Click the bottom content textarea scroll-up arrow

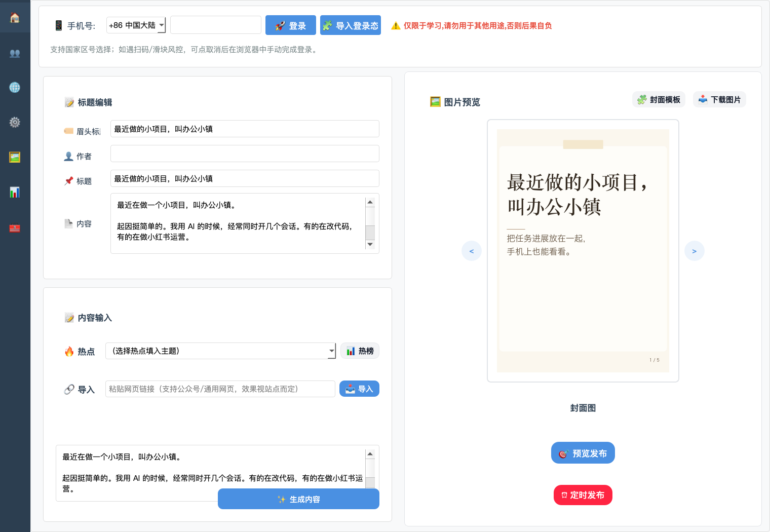coord(370,454)
